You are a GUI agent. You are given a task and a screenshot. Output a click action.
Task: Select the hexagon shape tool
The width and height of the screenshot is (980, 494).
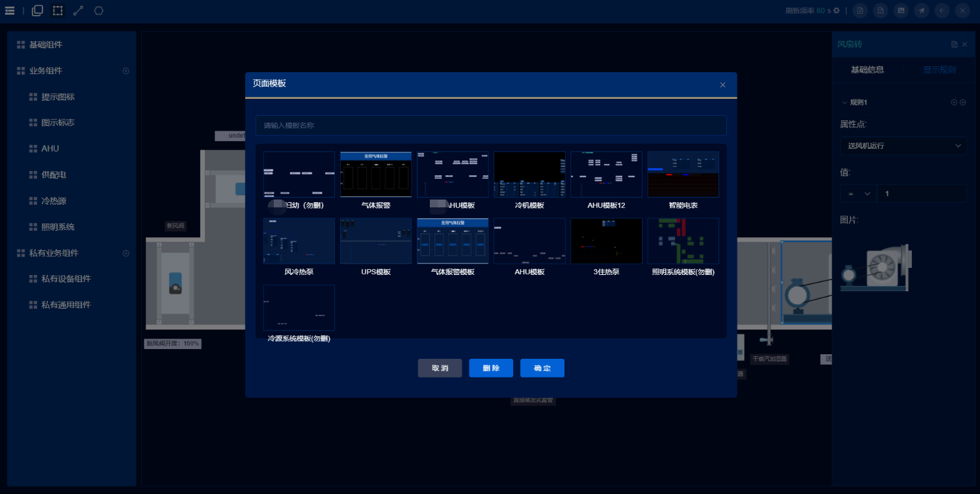click(x=98, y=10)
